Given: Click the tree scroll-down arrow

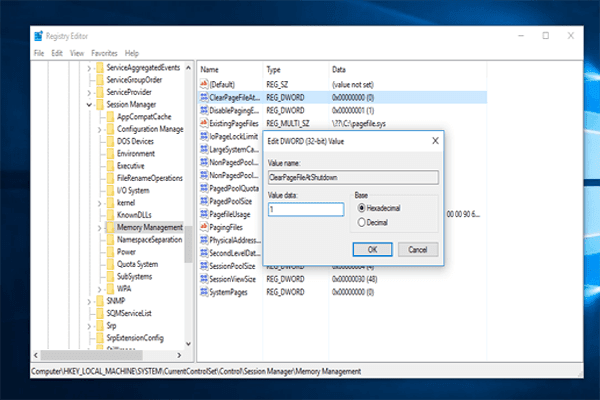Looking at the screenshot, I should click(x=188, y=344).
